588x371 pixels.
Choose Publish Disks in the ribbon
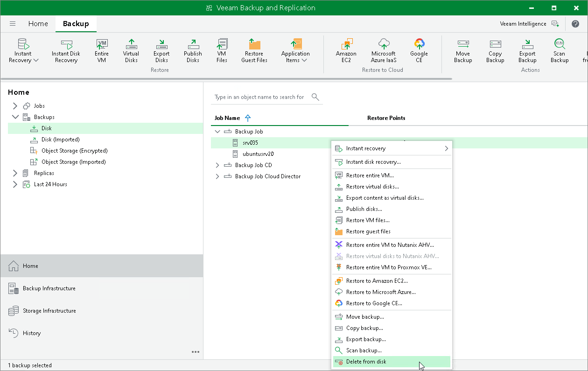click(193, 50)
